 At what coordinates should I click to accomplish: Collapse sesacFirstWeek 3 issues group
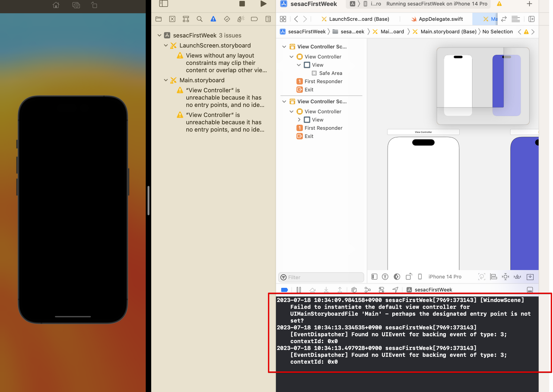coord(159,35)
